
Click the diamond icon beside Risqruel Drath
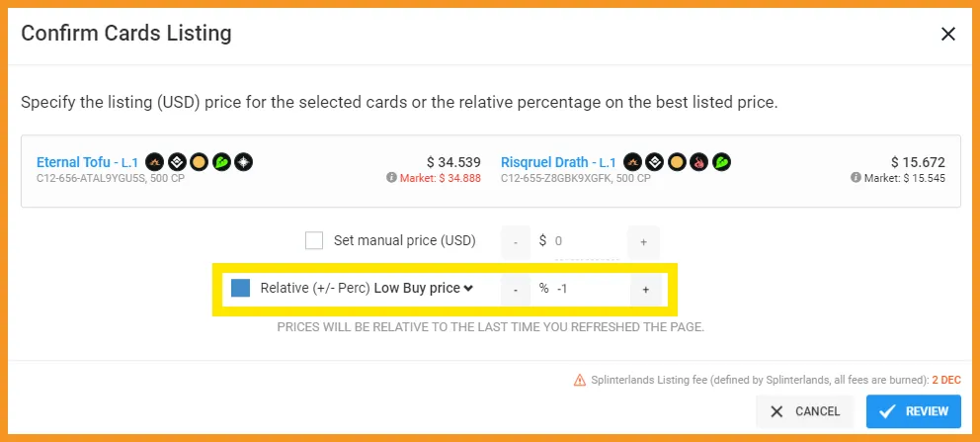click(654, 162)
